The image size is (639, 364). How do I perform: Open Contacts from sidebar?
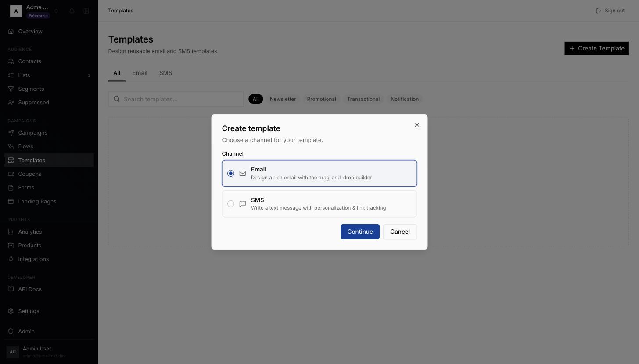(x=49, y=61)
